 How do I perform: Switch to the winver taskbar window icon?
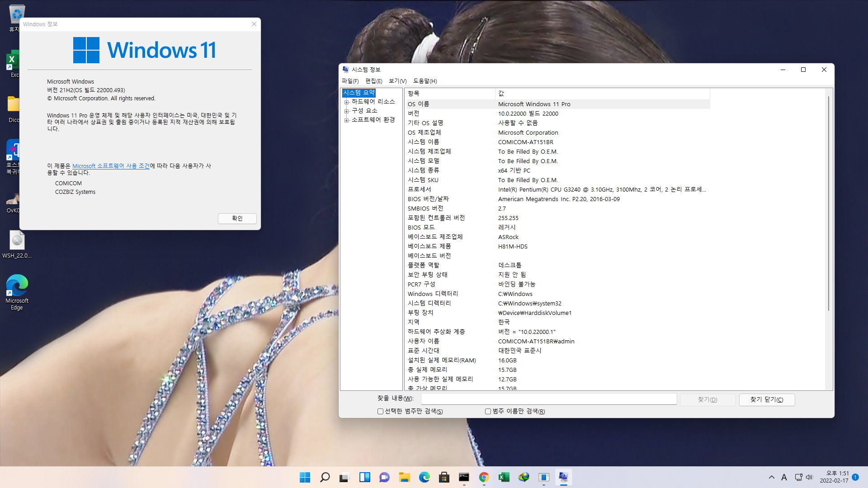click(x=543, y=477)
